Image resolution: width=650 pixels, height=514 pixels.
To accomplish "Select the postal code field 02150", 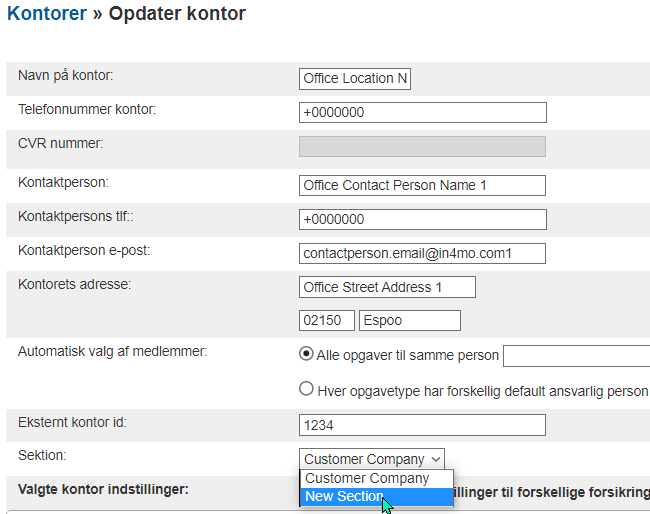I will click(327, 320).
